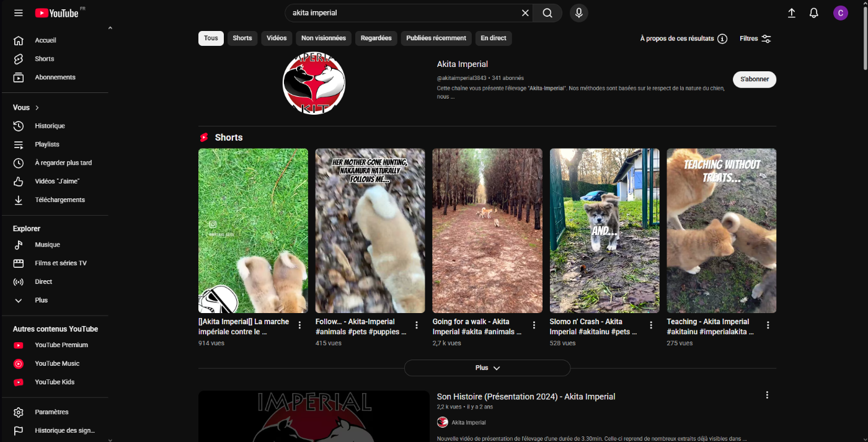Go to Historique in the sidebar
The width and height of the screenshot is (868, 442).
[x=50, y=126]
